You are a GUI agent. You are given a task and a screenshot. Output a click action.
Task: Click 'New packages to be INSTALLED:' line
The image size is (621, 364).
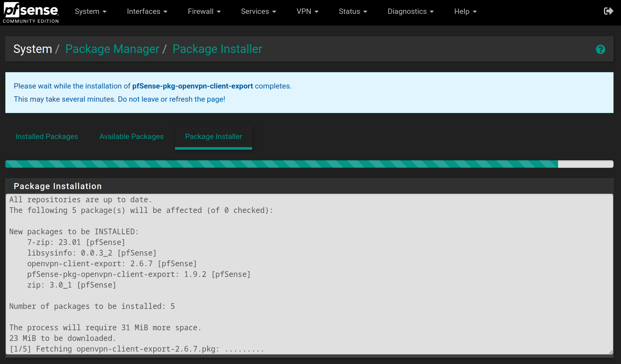(74, 232)
